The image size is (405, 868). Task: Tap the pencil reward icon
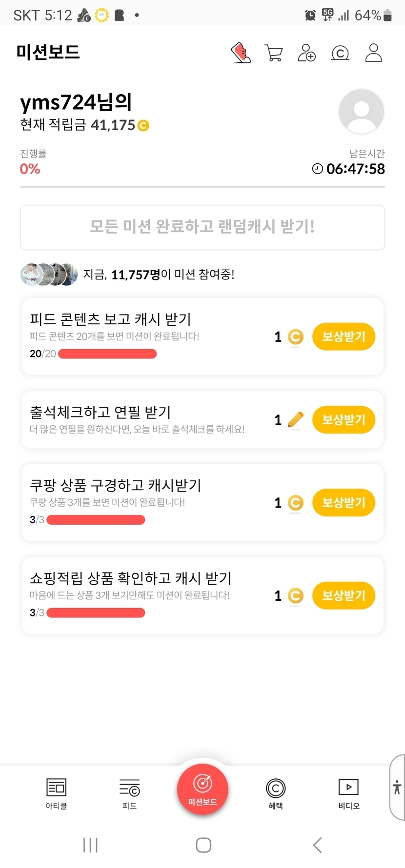(x=295, y=419)
